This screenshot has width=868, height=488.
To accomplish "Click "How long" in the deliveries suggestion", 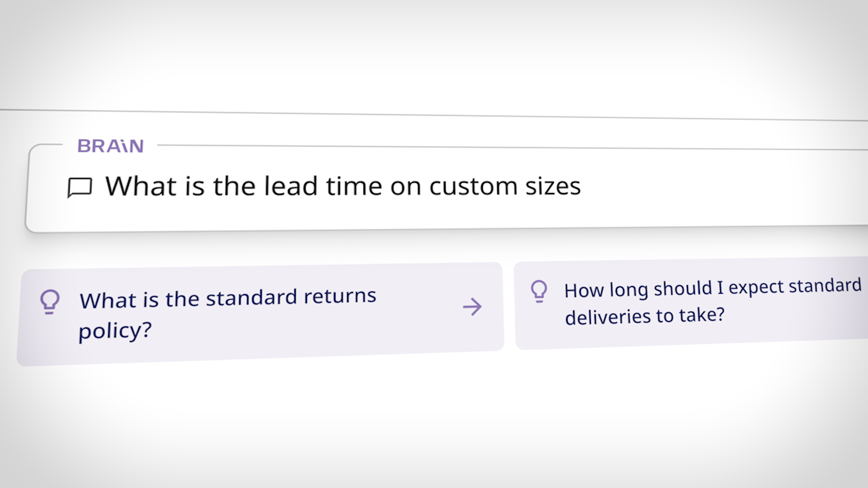I will (x=606, y=290).
